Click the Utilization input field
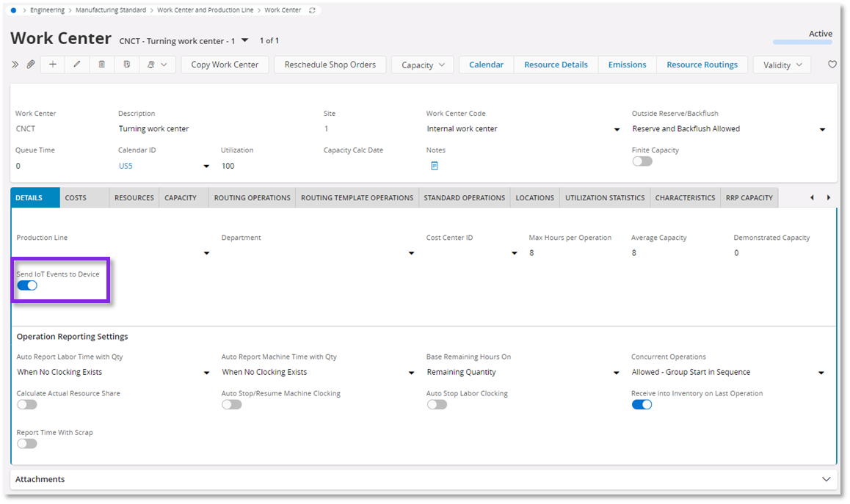The image size is (850, 504). (x=264, y=166)
